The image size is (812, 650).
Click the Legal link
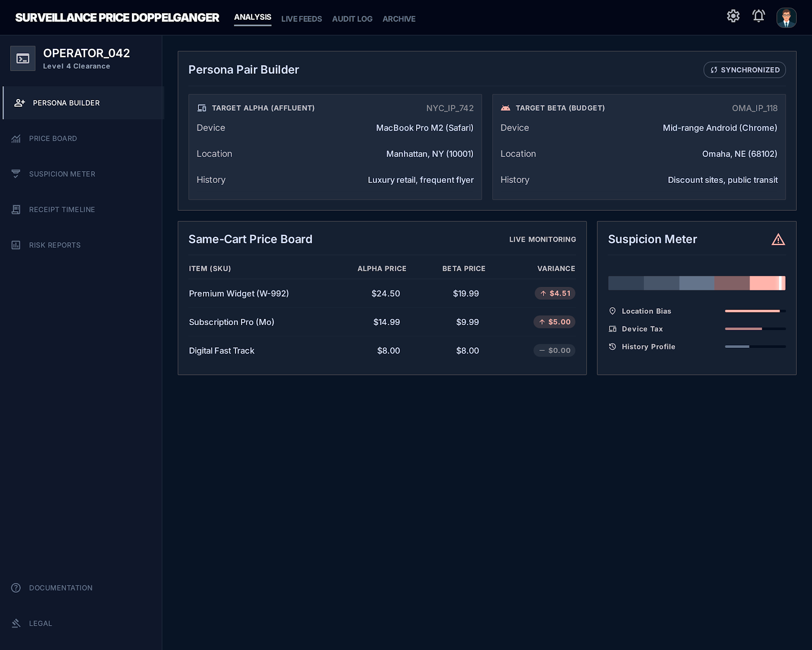40,623
